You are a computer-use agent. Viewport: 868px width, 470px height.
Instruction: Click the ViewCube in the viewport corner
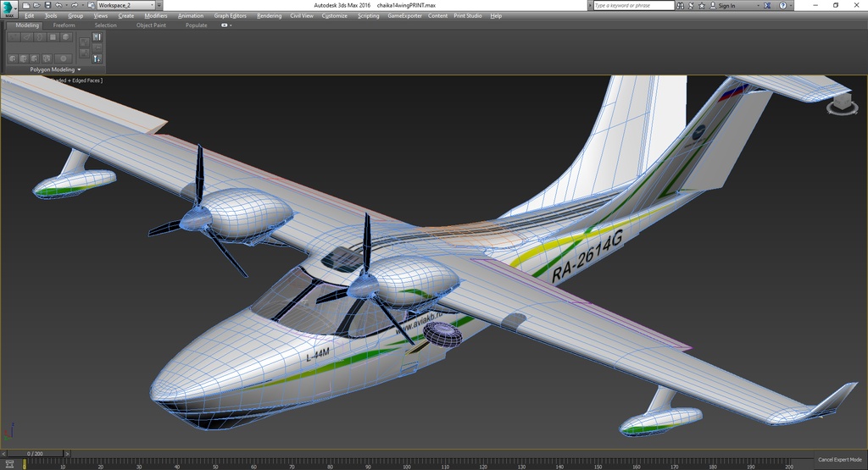click(842, 103)
